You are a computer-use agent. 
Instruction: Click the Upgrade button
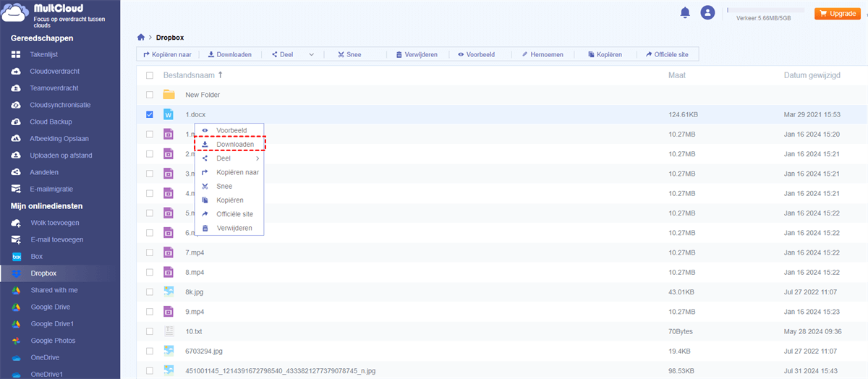pos(837,14)
